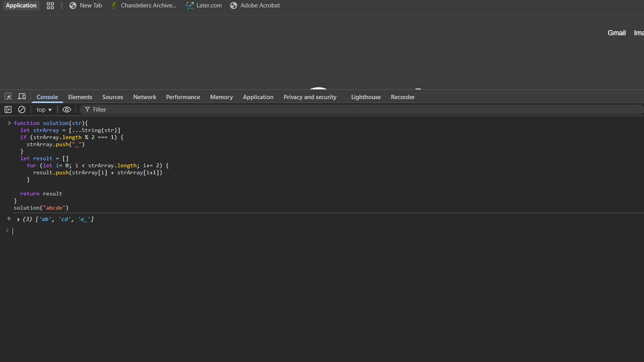The image size is (644, 362).
Task: Create a live expression with the eye icon
Action: coord(67,109)
